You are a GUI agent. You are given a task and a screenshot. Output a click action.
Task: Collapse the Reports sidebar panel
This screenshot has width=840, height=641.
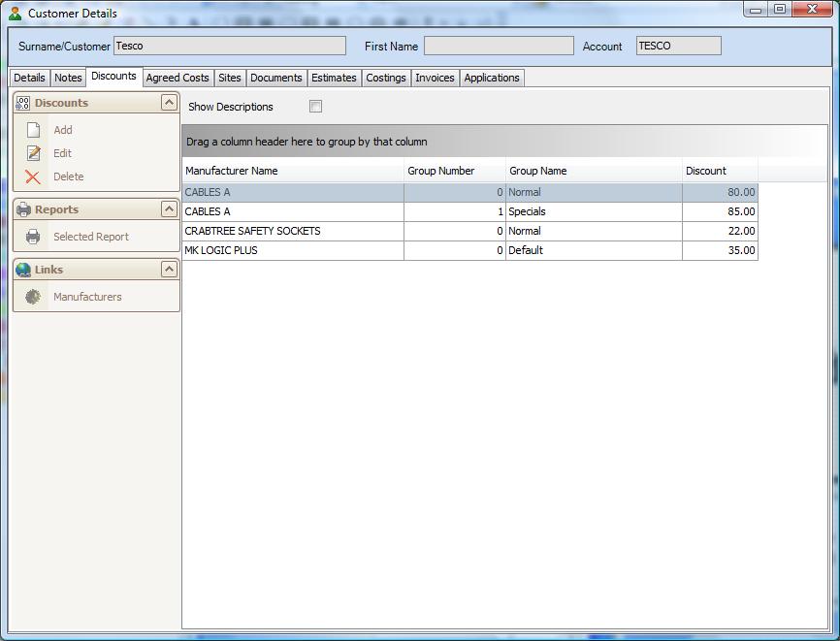(x=169, y=209)
